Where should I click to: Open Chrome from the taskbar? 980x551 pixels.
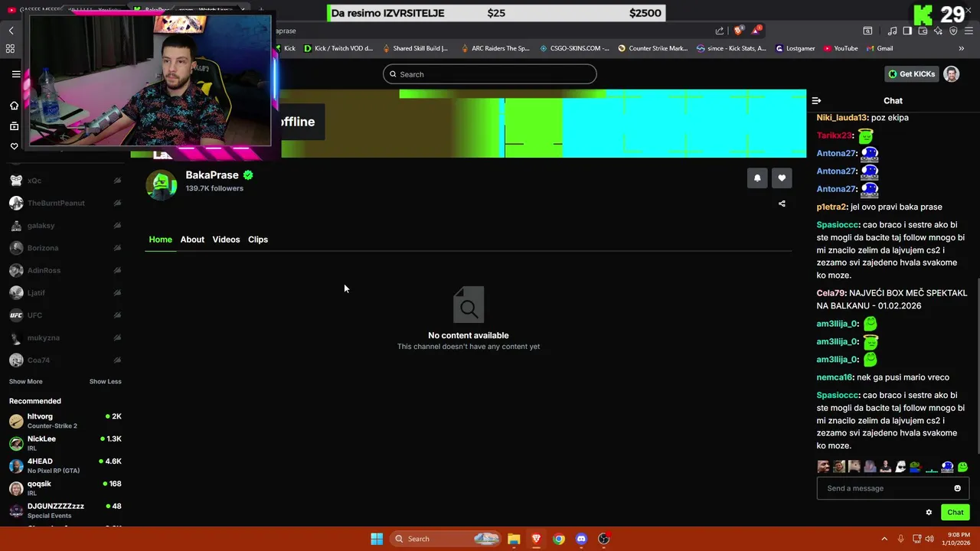tap(559, 539)
